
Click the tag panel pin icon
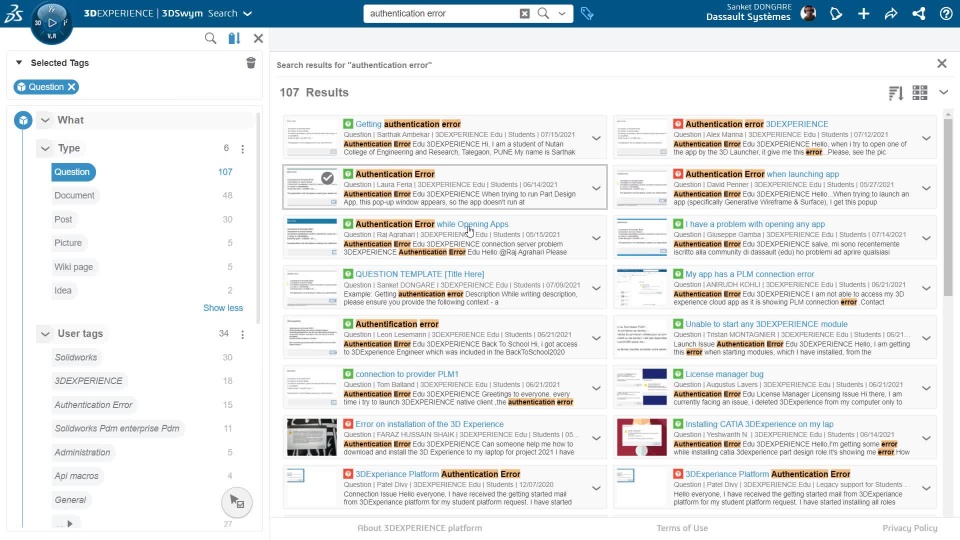click(234, 39)
